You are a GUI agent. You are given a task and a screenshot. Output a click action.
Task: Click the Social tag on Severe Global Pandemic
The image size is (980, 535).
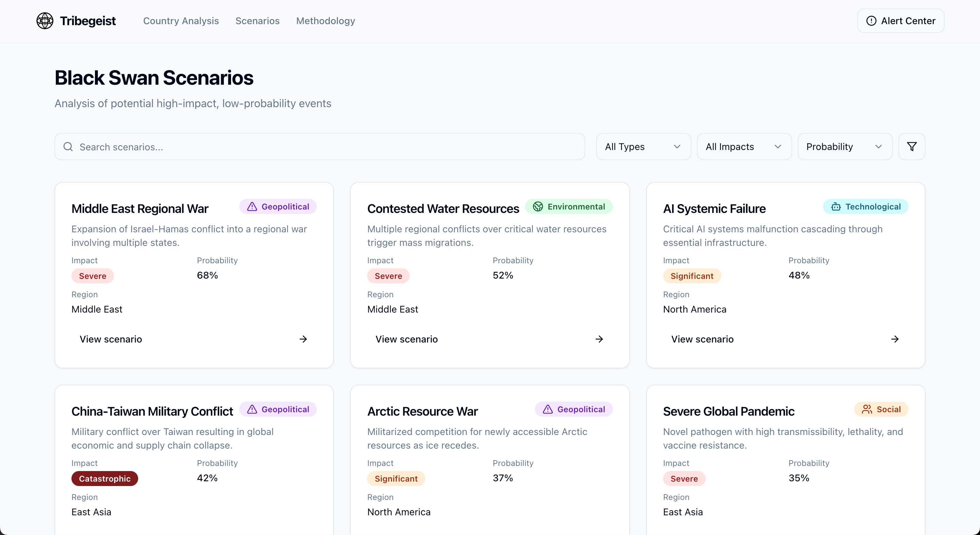click(881, 409)
